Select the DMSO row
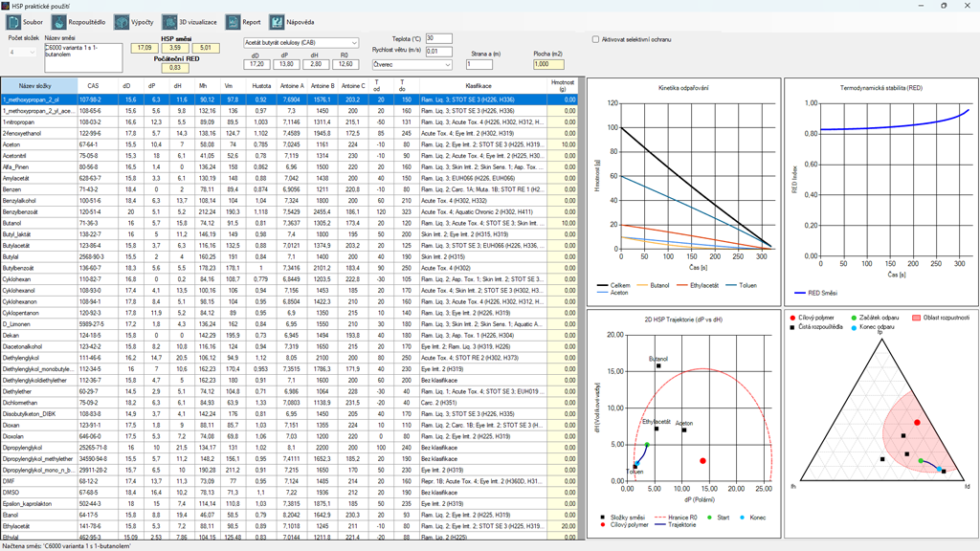Image resolution: width=980 pixels, height=551 pixels. (x=289, y=493)
